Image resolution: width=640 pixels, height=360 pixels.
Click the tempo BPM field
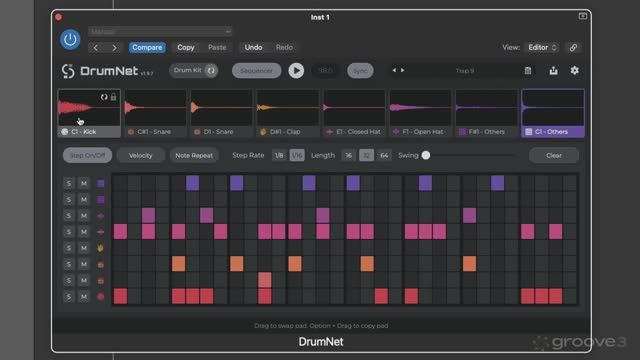(x=326, y=71)
